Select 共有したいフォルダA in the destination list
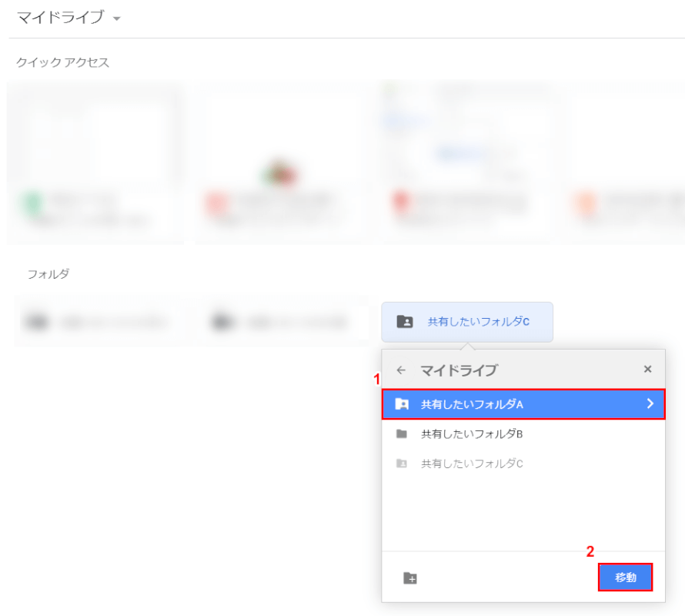This screenshot has height=616, width=685. coord(472,404)
